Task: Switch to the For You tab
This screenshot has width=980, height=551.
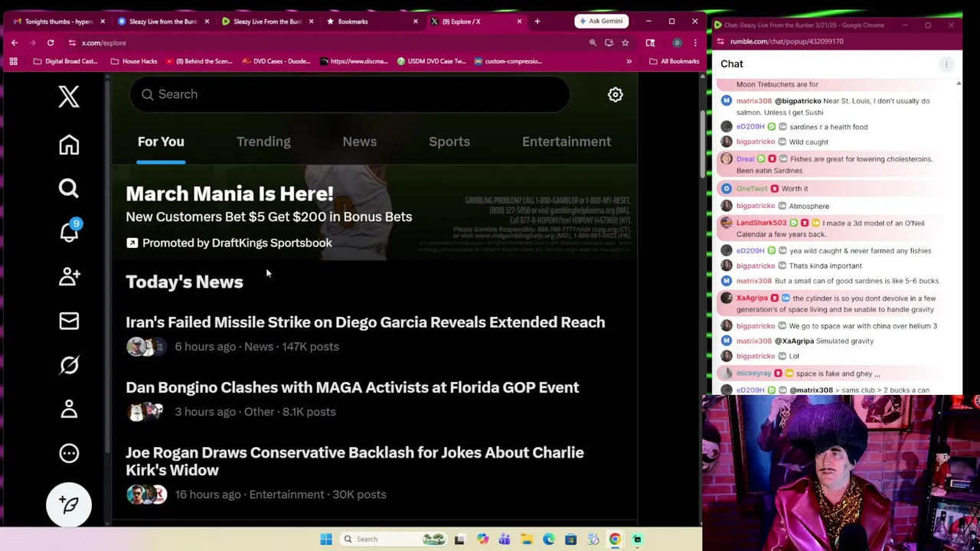Action: (x=161, y=142)
